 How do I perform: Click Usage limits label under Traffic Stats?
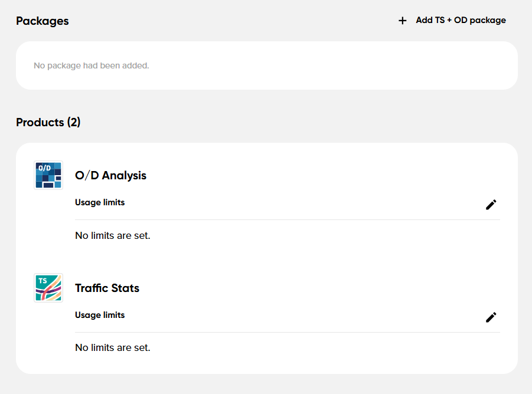click(100, 315)
